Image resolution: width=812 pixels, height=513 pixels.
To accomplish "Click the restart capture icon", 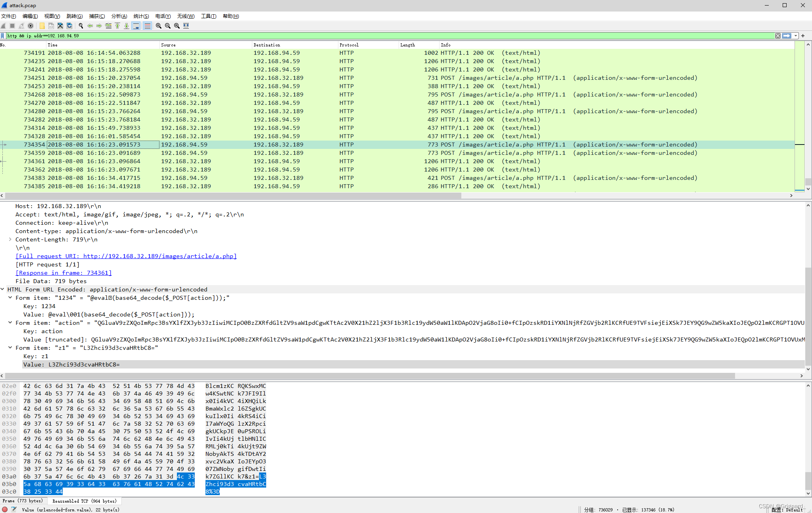I will (x=21, y=26).
